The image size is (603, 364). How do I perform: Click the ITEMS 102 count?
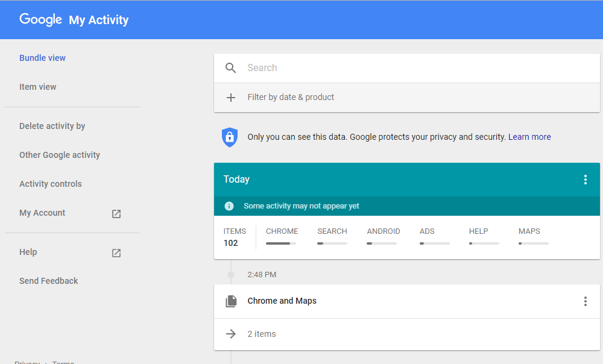(x=235, y=237)
